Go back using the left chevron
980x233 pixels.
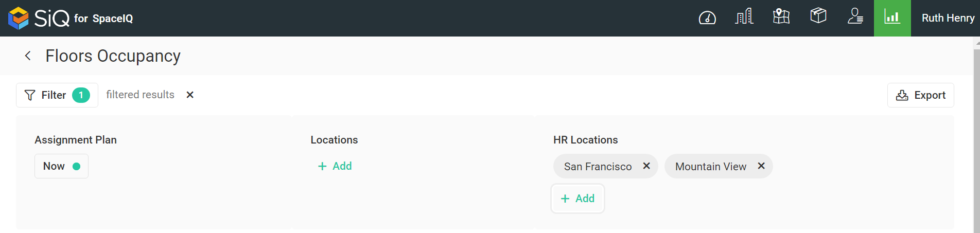click(28, 56)
